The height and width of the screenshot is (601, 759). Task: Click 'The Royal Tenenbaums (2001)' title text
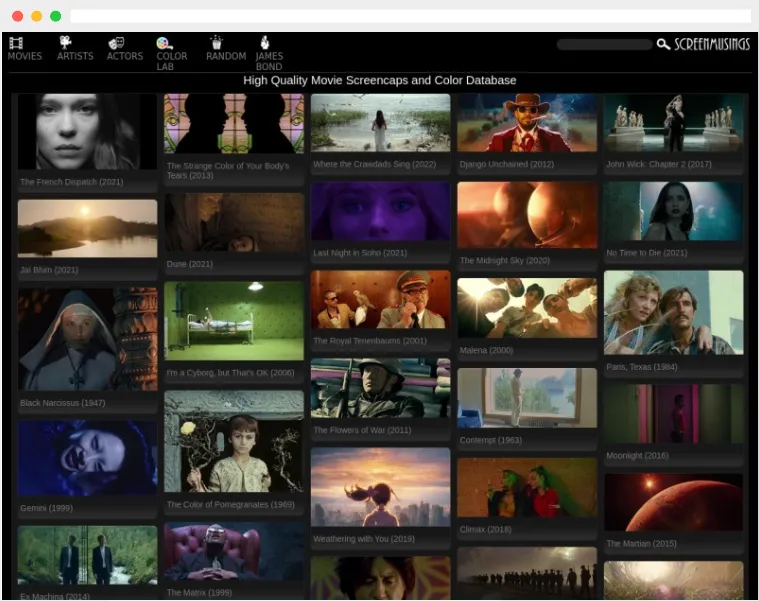click(x=370, y=341)
